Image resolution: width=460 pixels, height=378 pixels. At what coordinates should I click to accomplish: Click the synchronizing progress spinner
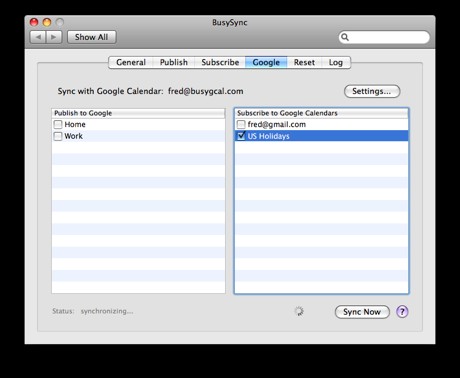pos(299,311)
